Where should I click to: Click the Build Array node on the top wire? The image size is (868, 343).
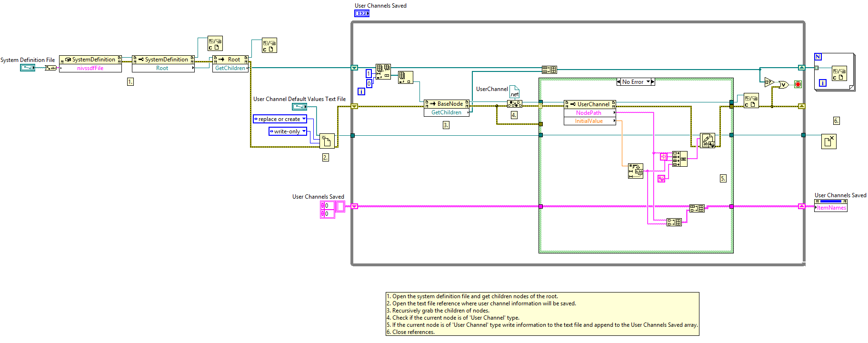pyautogui.click(x=549, y=70)
